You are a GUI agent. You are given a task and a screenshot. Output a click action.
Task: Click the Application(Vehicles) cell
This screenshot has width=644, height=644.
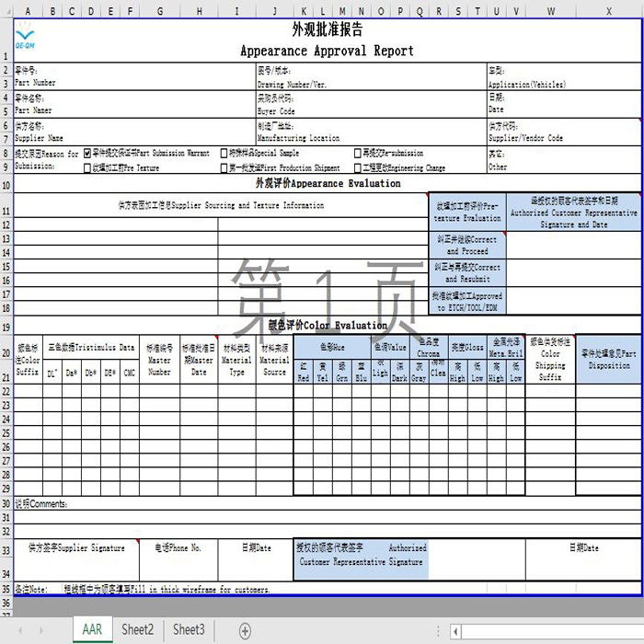(x=564, y=76)
